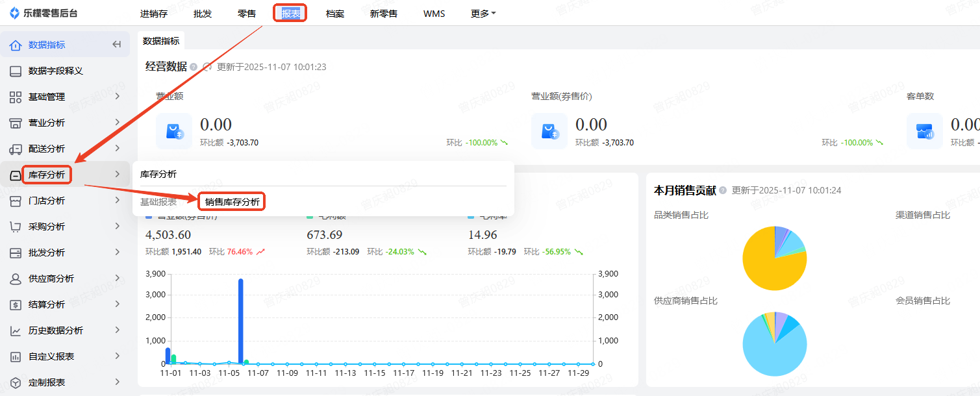Click the 基础管理 grid icon

16,97
